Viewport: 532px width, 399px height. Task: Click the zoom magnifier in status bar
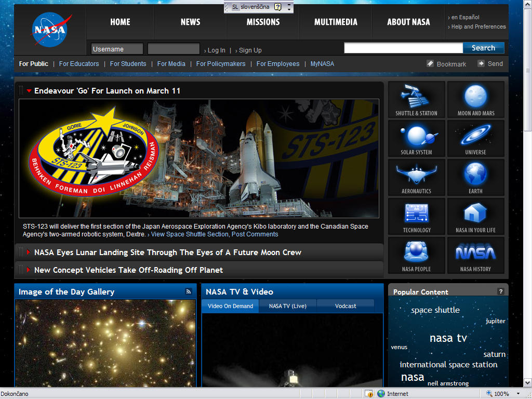coord(489,394)
